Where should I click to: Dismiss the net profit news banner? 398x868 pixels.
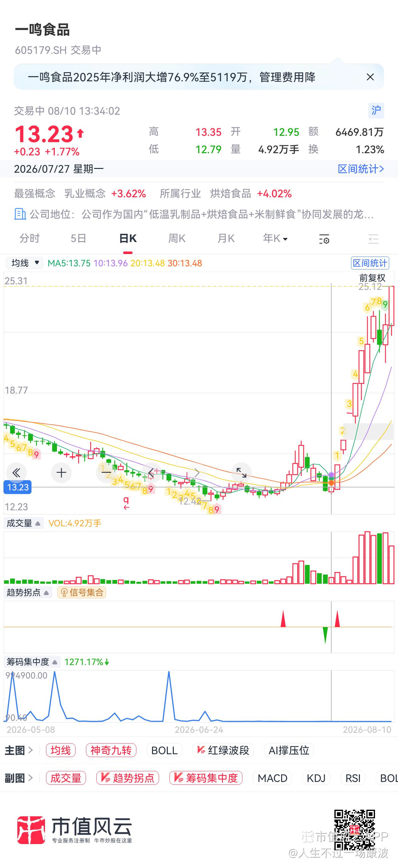pos(370,77)
